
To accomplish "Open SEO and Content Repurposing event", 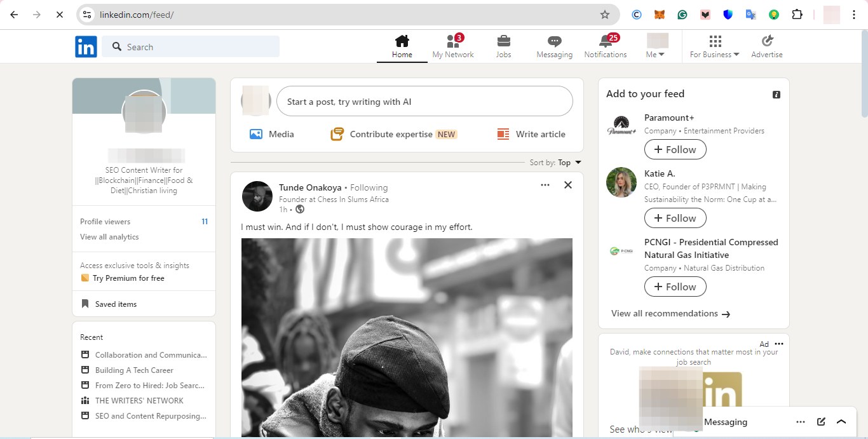I will (x=144, y=416).
